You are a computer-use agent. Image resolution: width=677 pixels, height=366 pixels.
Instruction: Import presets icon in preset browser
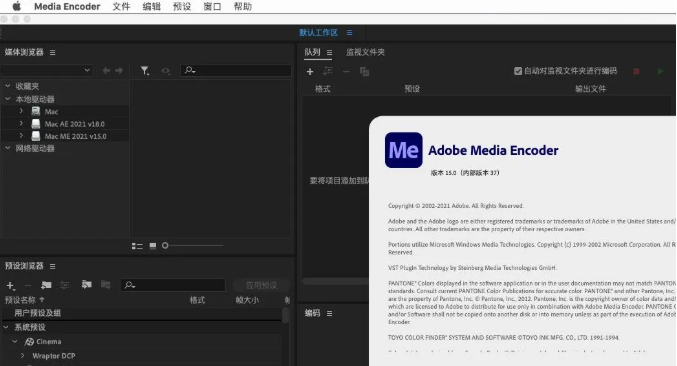coord(87,284)
